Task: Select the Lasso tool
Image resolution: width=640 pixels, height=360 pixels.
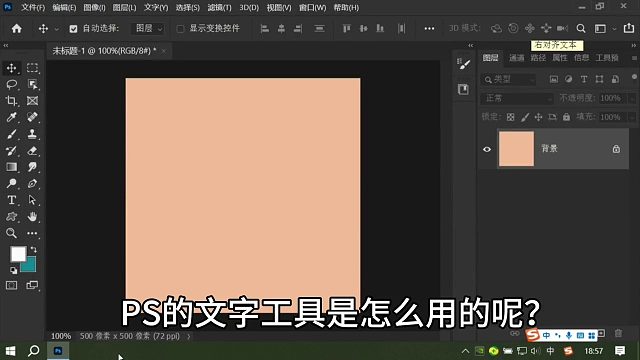Action: pyautogui.click(x=11, y=84)
